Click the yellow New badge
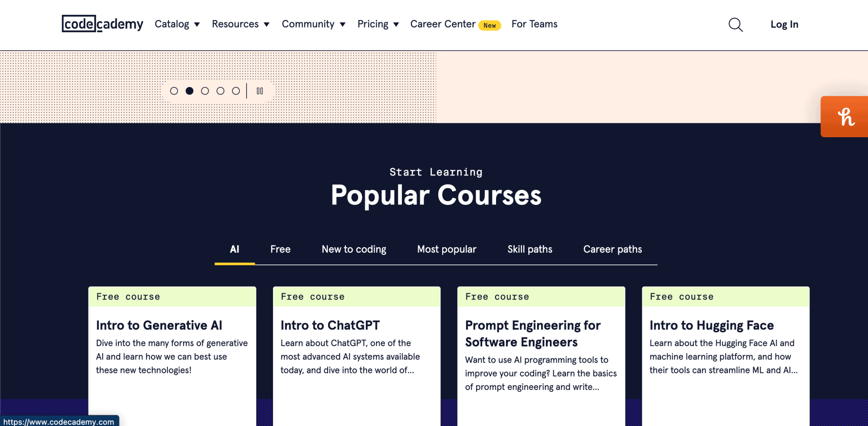This screenshot has width=868, height=426. coord(490,25)
